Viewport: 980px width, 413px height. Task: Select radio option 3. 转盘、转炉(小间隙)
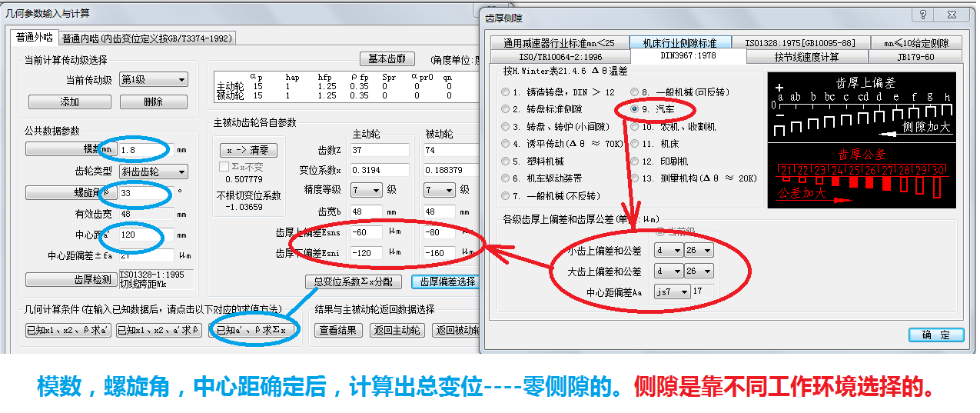click(x=505, y=126)
